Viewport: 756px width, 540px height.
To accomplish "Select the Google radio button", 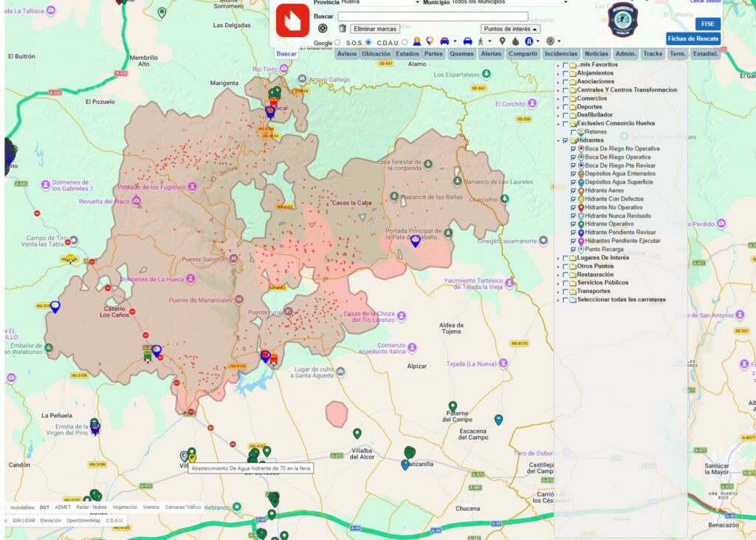I will pyautogui.click(x=337, y=42).
